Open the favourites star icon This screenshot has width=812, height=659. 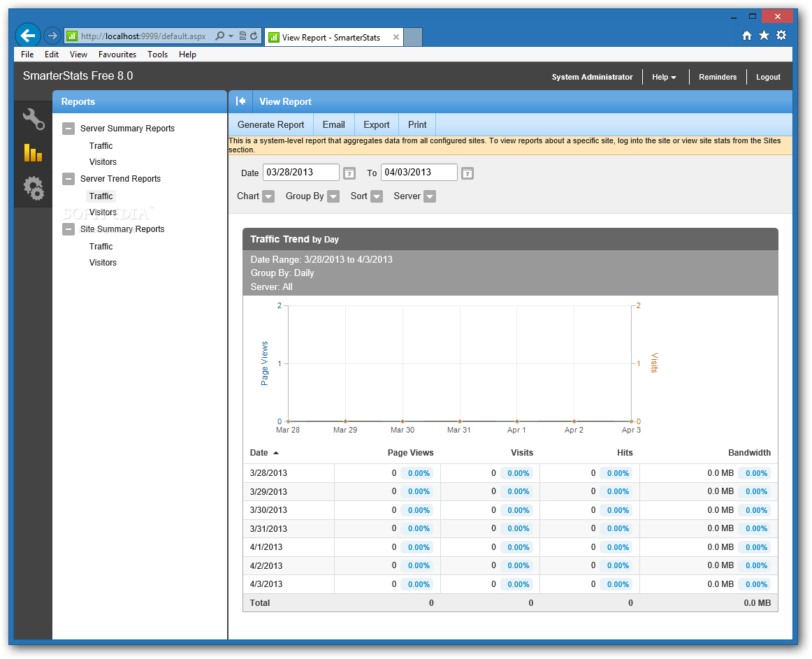pyautogui.click(x=764, y=35)
